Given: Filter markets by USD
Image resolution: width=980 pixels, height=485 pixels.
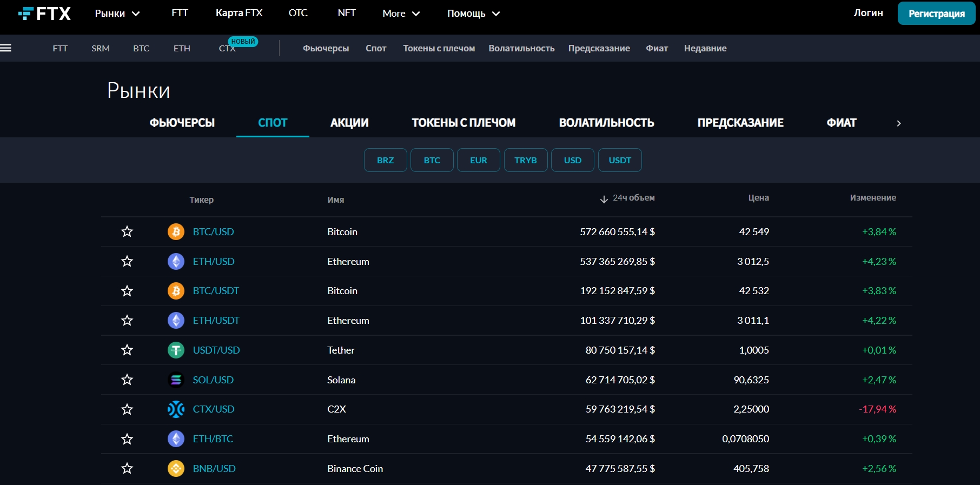Looking at the screenshot, I should coord(573,160).
